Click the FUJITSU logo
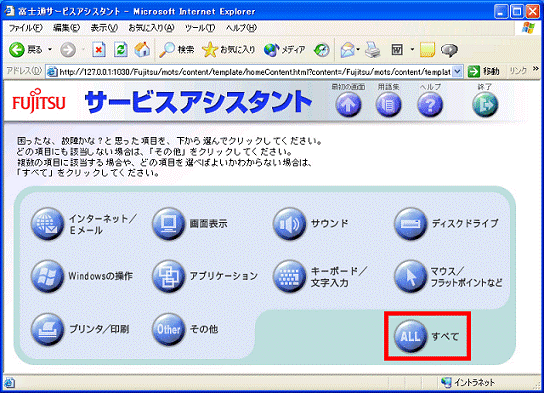 coord(39,101)
